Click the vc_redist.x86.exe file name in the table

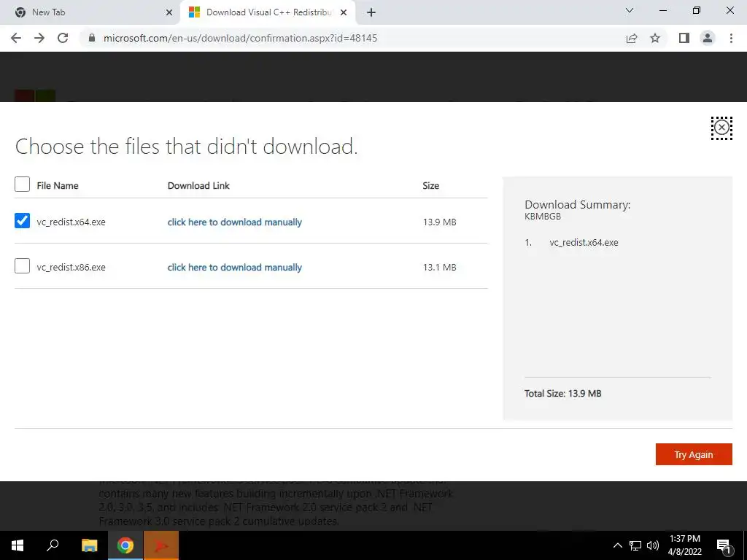coord(71,267)
